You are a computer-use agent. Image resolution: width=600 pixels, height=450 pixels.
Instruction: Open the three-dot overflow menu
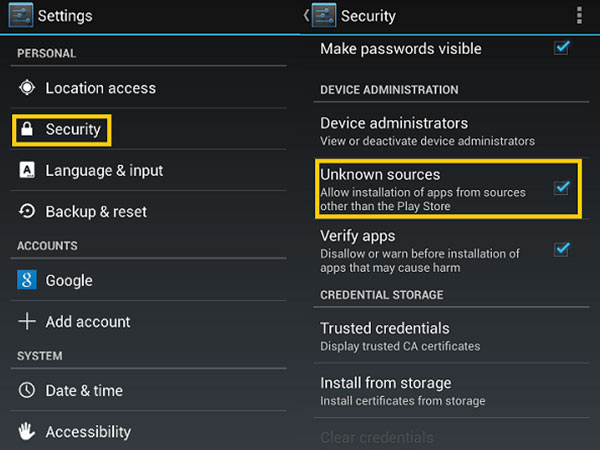[x=579, y=16]
